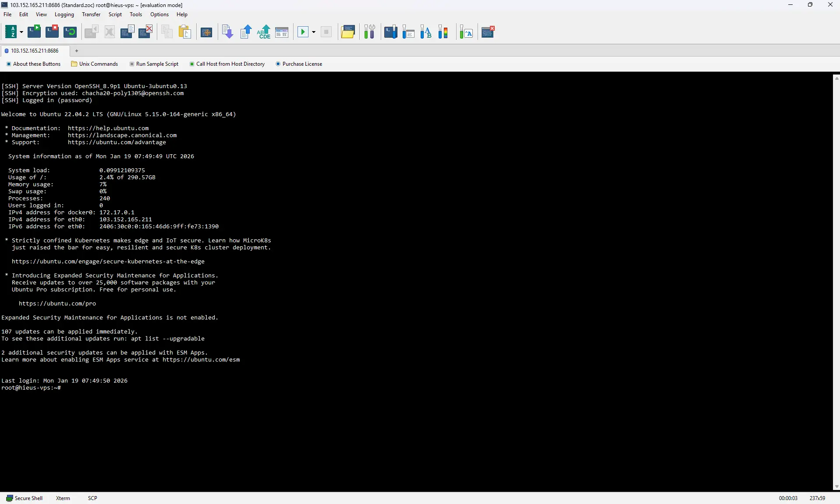
Task: Open the Edit menu
Action: pos(24,14)
